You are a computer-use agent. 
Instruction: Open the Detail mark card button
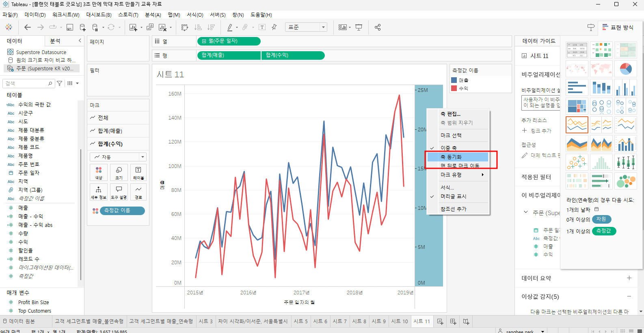pyautogui.click(x=99, y=192)
